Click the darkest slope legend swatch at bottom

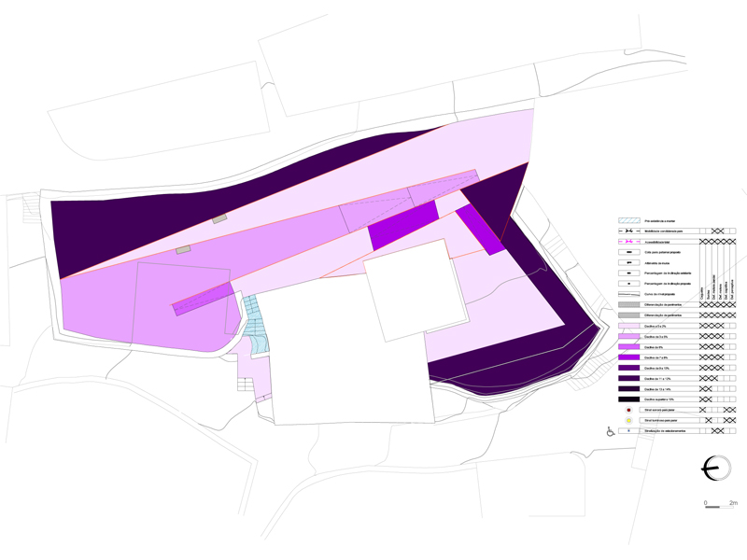(x=629, y=399)
